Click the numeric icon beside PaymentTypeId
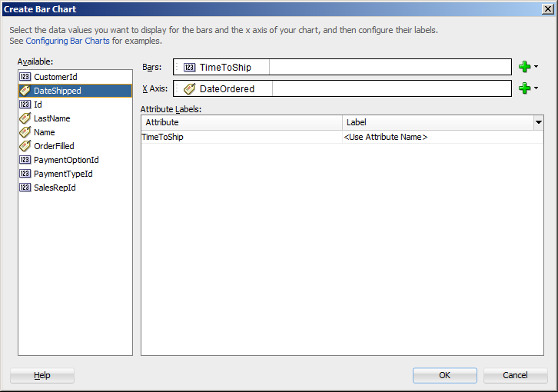This screenshot has height=392, width=558. coord(25,174)
